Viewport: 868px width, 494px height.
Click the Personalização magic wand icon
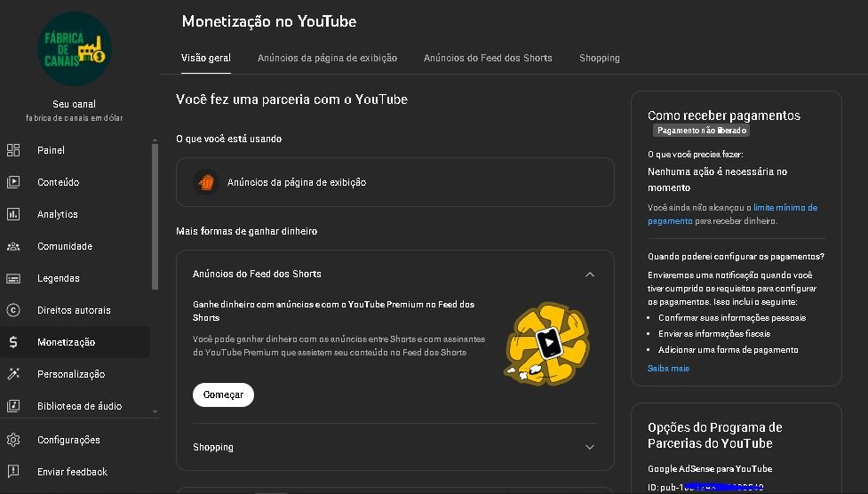click(x=13, y=374)
